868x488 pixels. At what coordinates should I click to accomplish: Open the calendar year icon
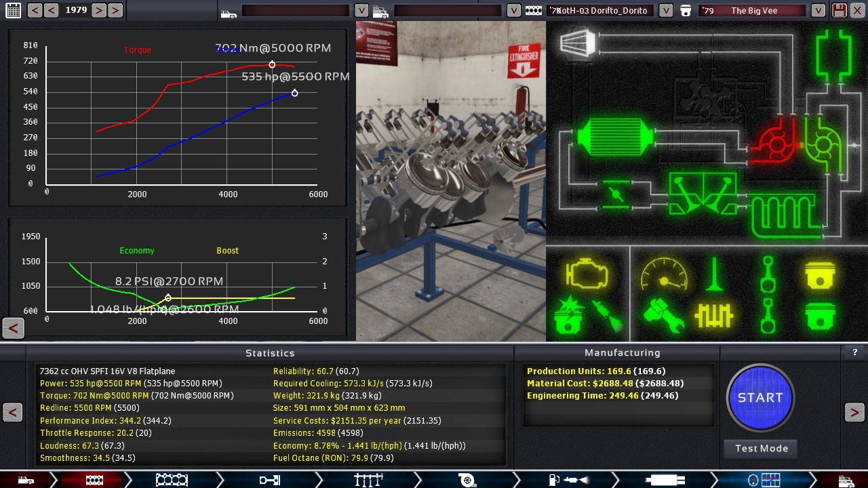click(13, 10)
